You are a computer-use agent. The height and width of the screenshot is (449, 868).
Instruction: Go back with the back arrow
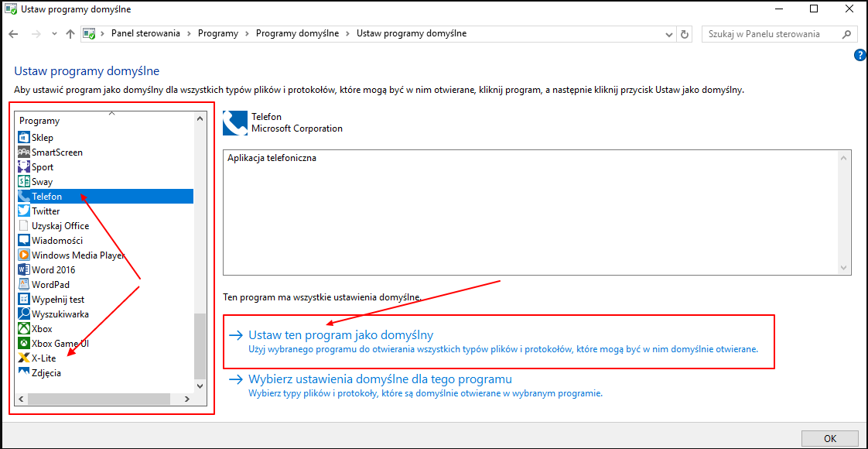tap(14, 34)
